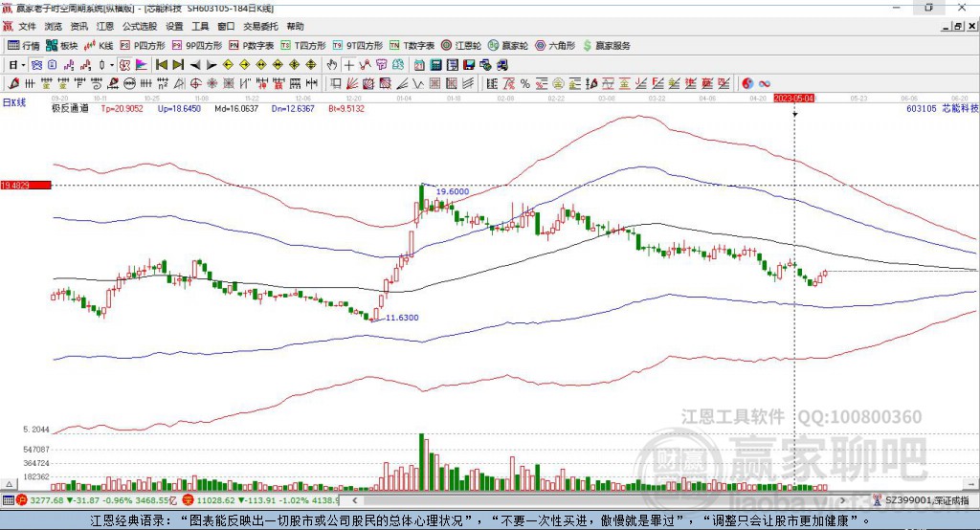The image size is (980, 530).
Task: Open the 浏览 menu
Action: (54, 26)
